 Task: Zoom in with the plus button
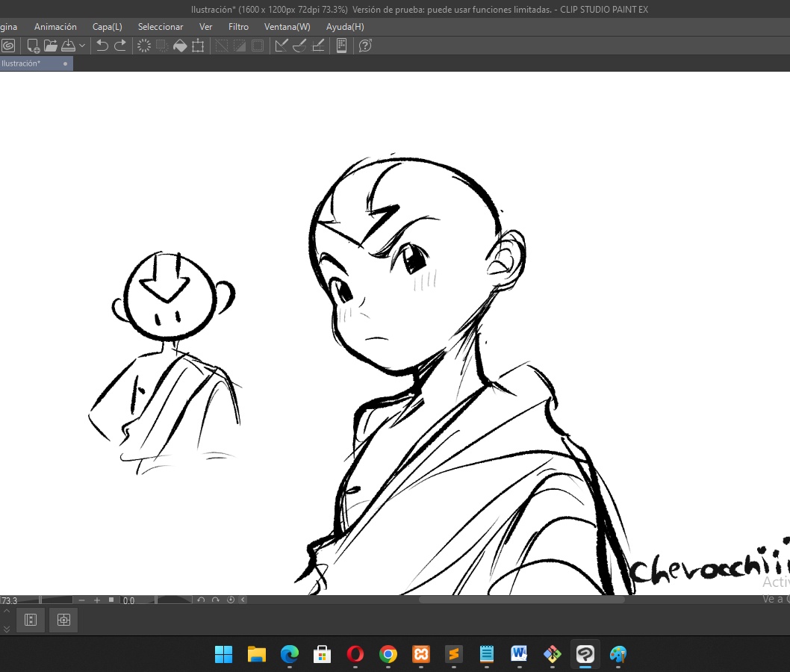click(97, 600)
